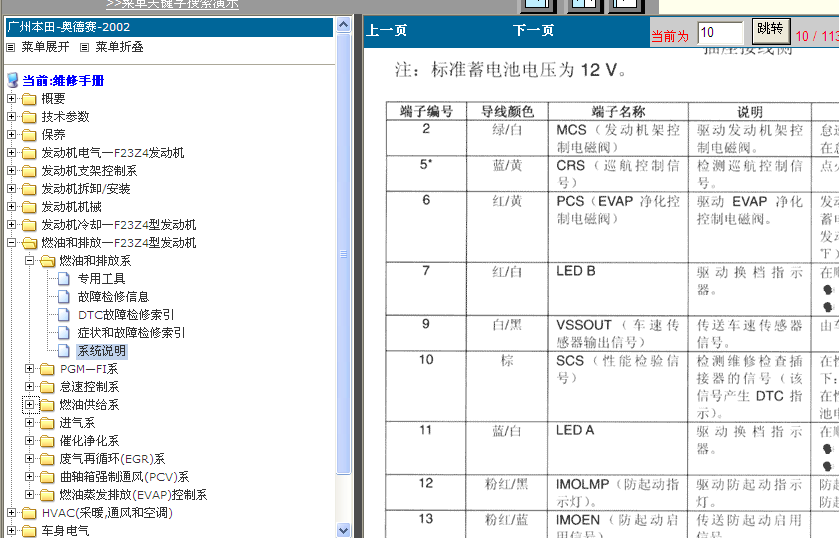Click the 棕 wire color cell
Viewport: 839px width, 538px height.
507,385
